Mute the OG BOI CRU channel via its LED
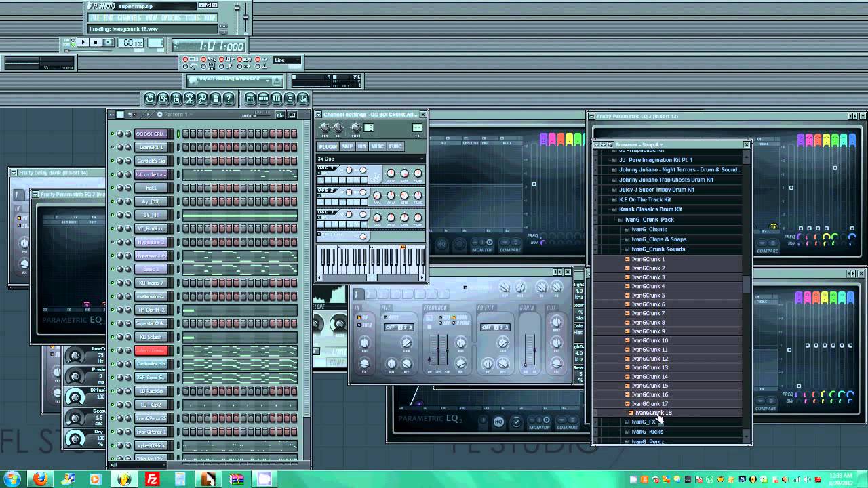The width and height of the screenshot is (868, 488). (x=113, y=134)
